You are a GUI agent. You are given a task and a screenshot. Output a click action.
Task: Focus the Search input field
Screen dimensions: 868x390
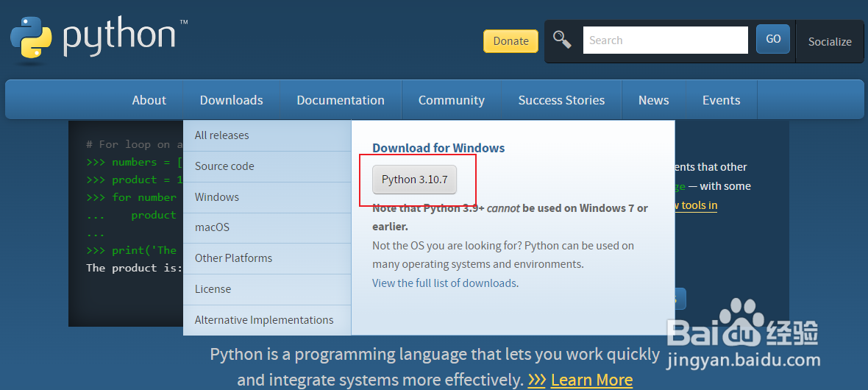point(666,40)
